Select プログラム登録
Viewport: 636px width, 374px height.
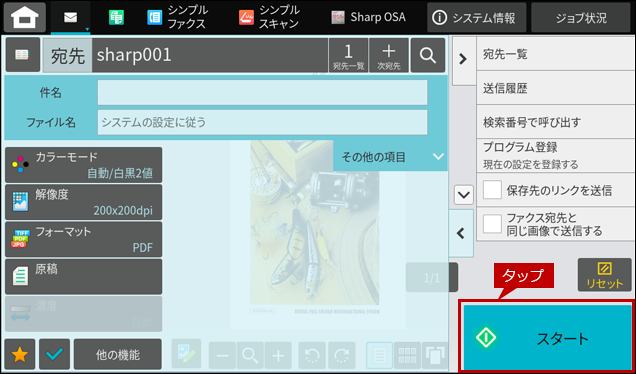coord(556,155)
